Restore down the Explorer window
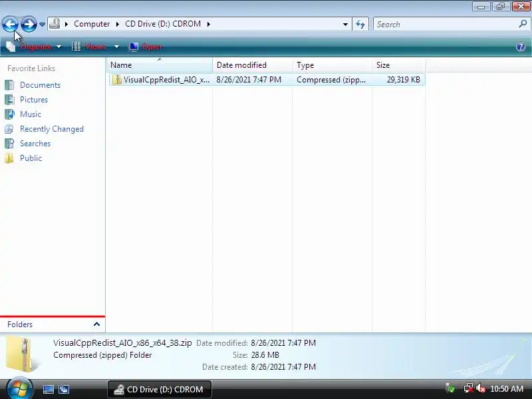 point(501,6)
